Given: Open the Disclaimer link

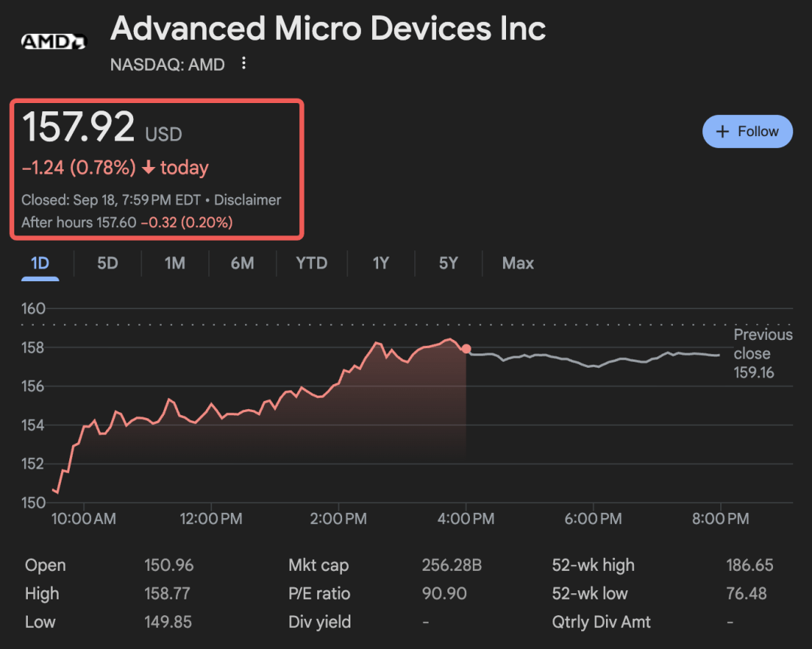Looking at the screenshot, I should pyautogui.click(x=247, y=200).
